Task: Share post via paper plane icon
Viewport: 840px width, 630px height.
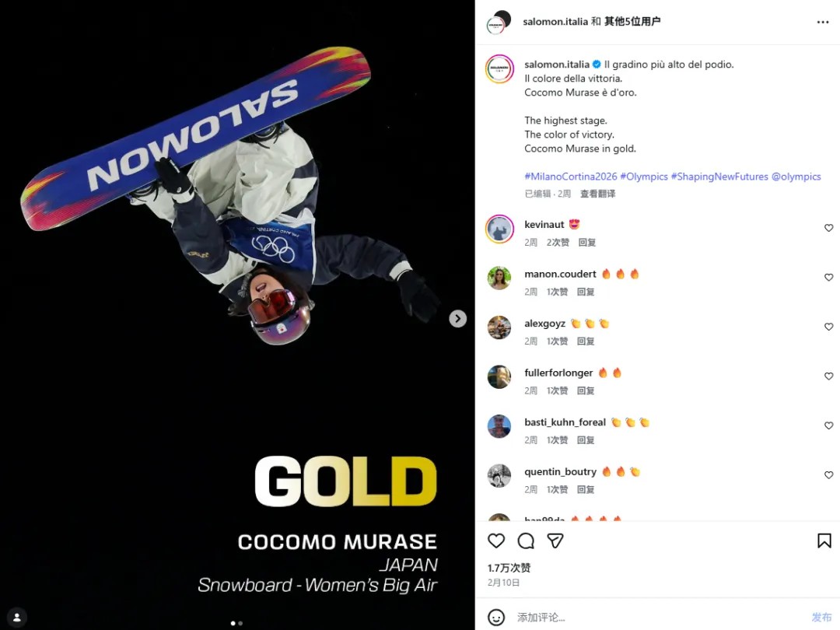Action: [555, 541]
